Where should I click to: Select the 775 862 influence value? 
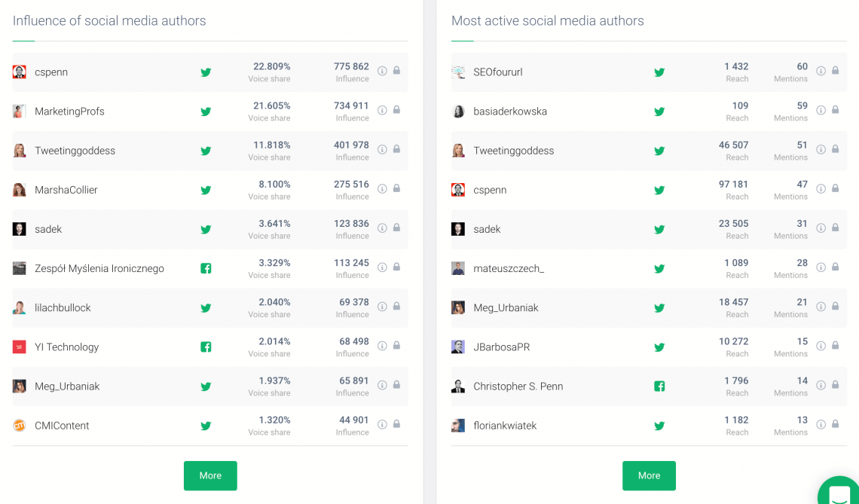tap(351, 66)
